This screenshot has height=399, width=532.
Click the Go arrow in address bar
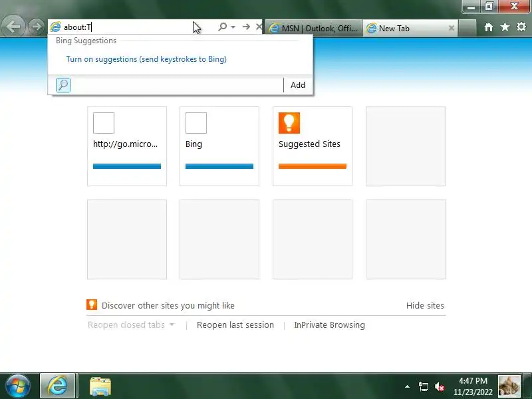(246, 27)
